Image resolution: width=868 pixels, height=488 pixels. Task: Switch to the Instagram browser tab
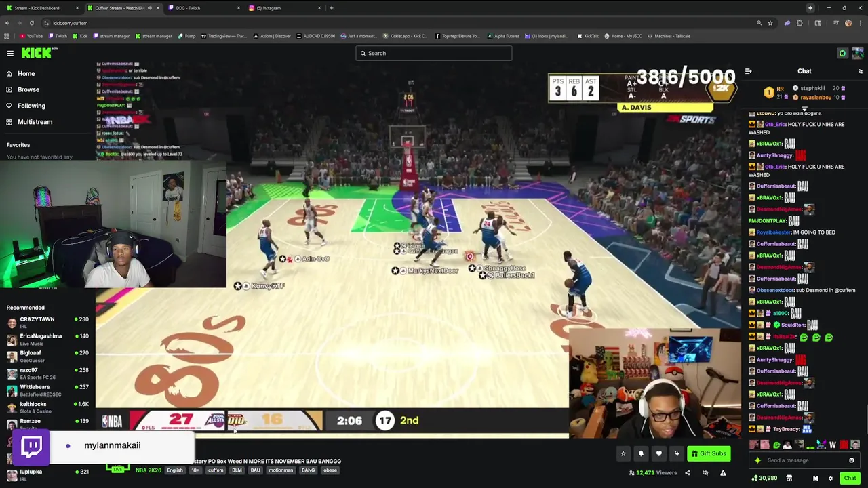[x=285, y=8]
